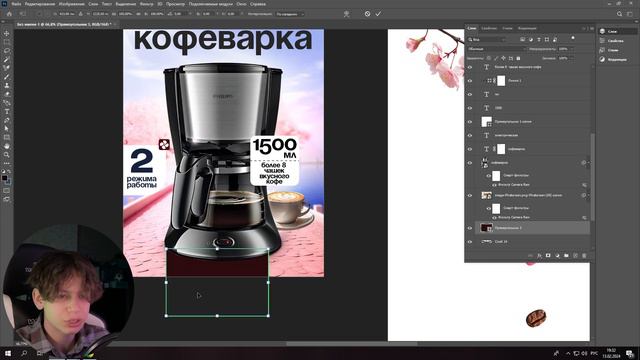
Task: Open the layer Fill dropdown arrow
Action: (x=572, y=58)
